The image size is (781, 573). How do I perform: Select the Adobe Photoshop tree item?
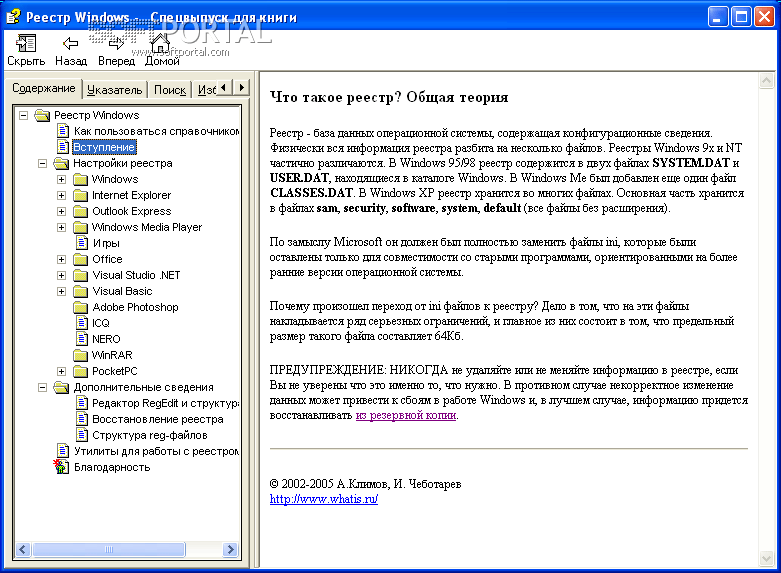135,307
